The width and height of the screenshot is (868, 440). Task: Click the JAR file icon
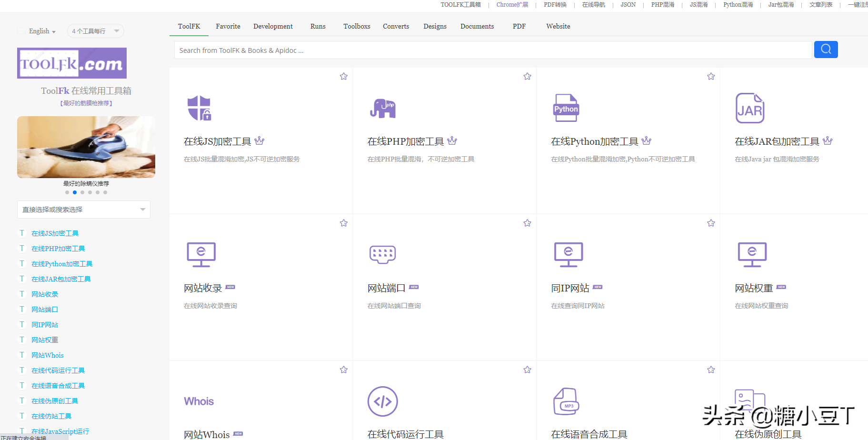(x=750, y=108)
